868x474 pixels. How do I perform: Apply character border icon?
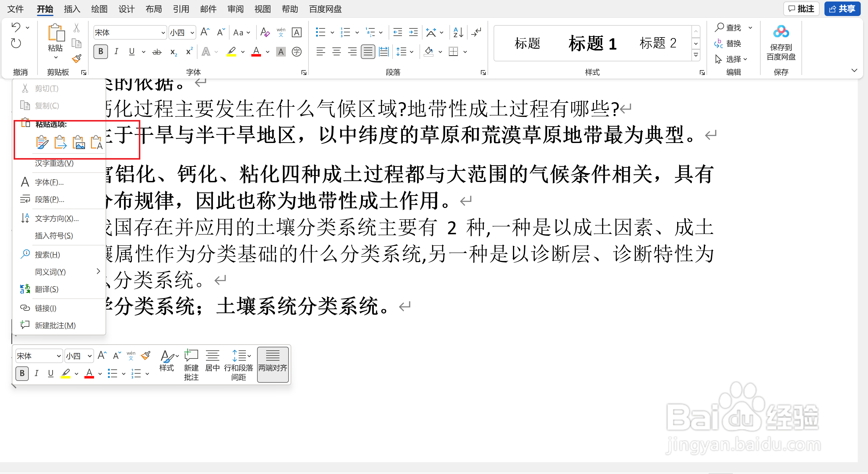click(x=296, y=32)
